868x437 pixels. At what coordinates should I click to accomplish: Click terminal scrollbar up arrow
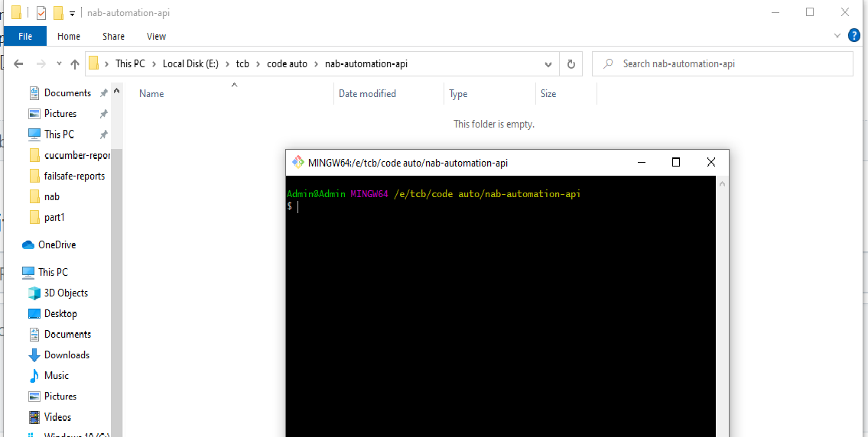point(721,184)
